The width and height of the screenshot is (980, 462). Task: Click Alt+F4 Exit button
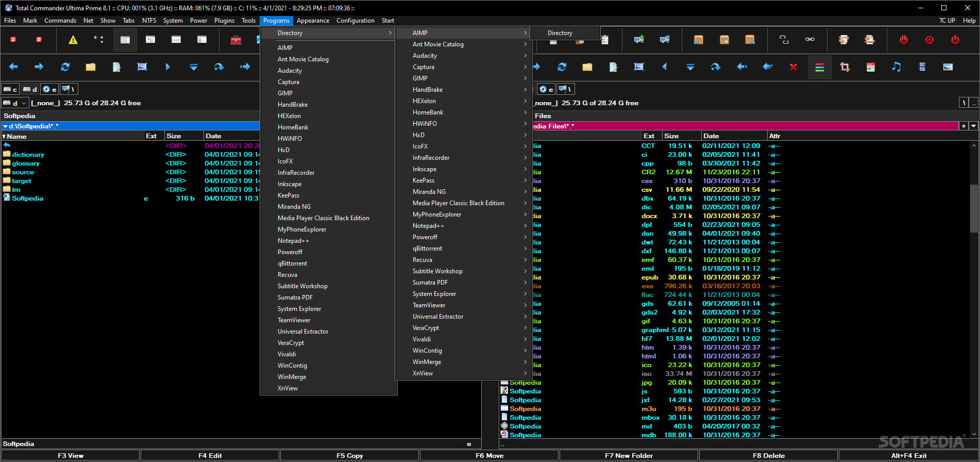click(x=908, y=455)
